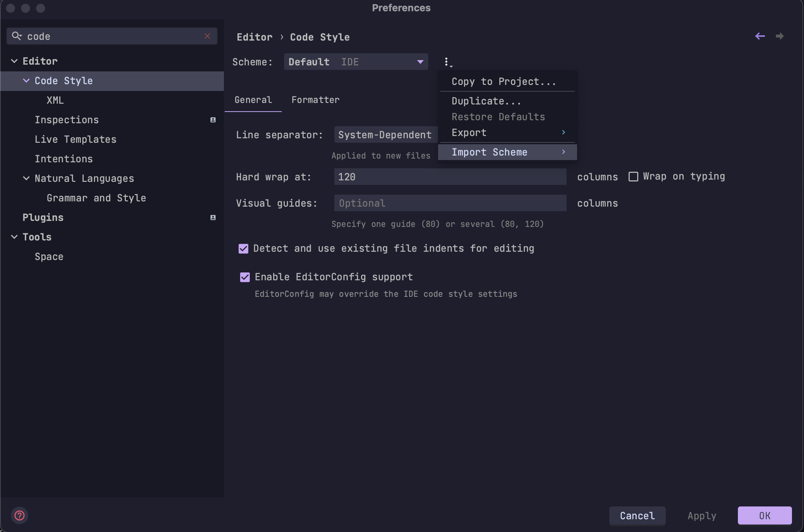
Task: Click the back navigation arrow
Action: pyautogui.click(x=760, y=36)
